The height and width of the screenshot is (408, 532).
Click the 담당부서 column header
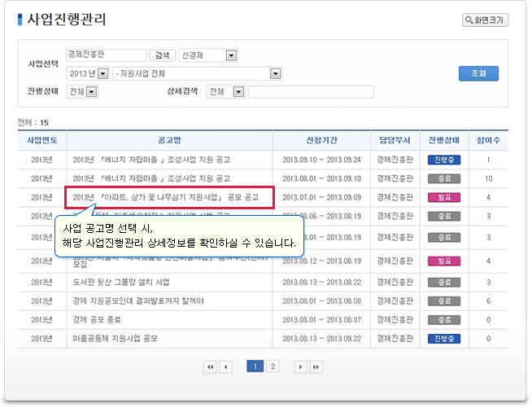(395, 140)
